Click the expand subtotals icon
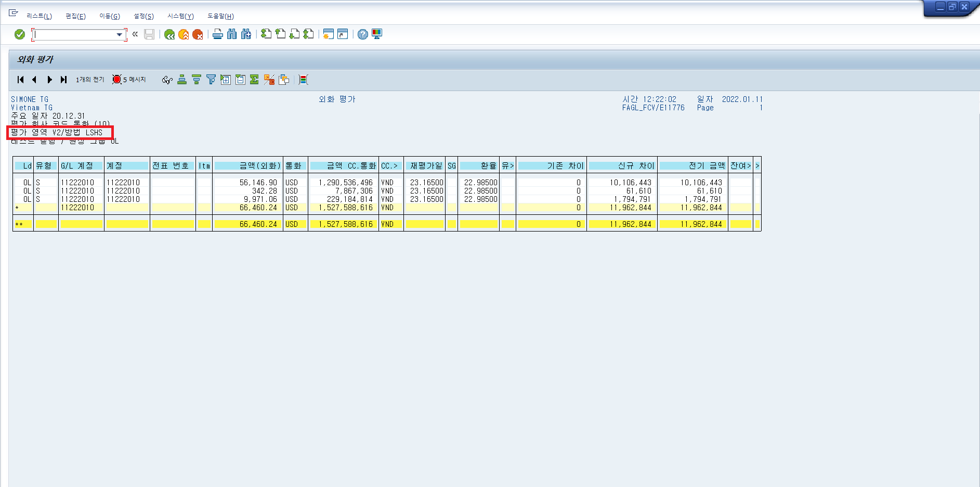This screenshot has width=980, height=487. click(x=226, y=80)
